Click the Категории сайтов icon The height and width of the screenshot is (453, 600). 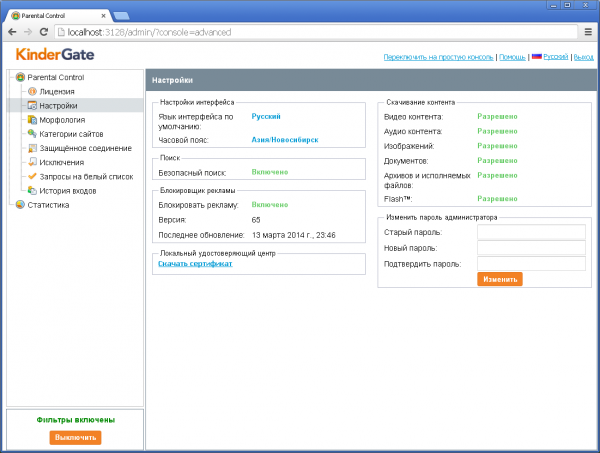point(32,133)
